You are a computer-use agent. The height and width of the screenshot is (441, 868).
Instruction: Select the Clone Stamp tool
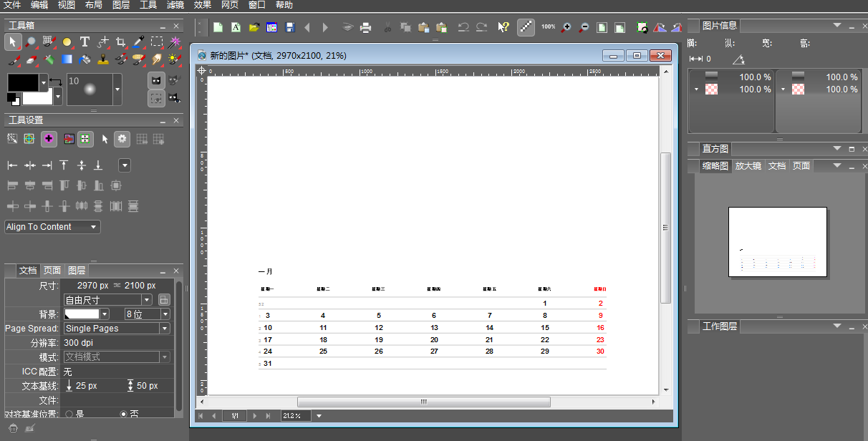[102, 59]
